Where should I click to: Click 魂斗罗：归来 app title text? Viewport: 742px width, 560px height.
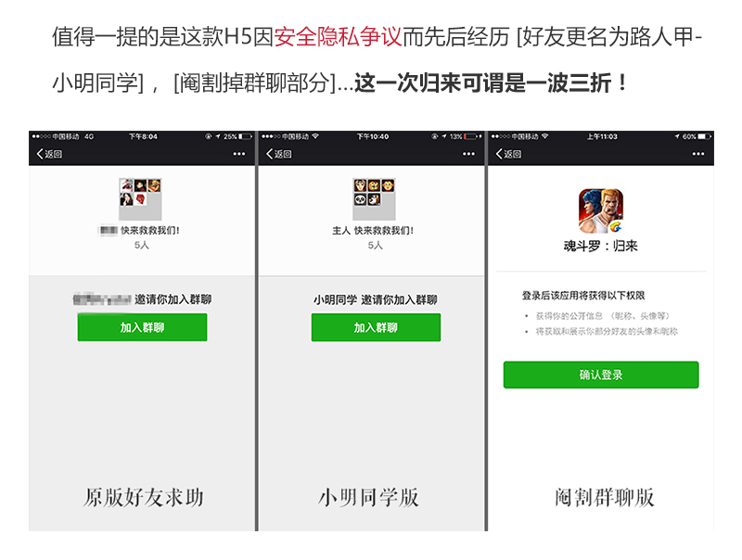click(x=600, y=246)
